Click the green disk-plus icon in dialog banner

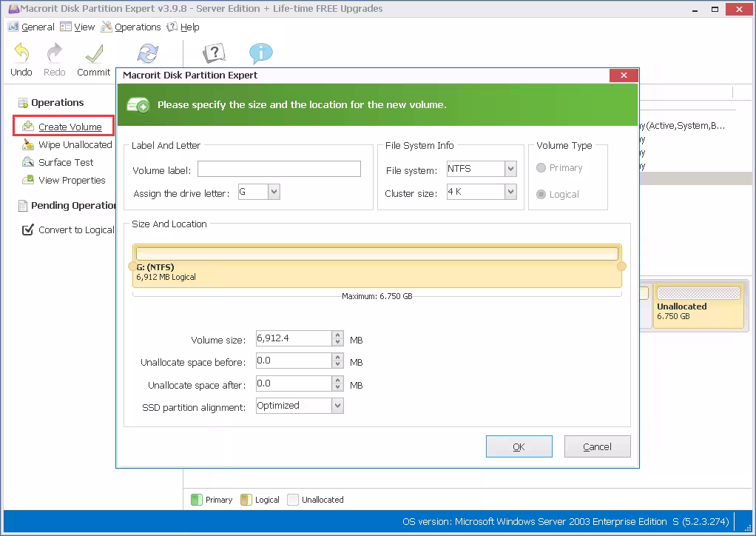click(138, 104)
